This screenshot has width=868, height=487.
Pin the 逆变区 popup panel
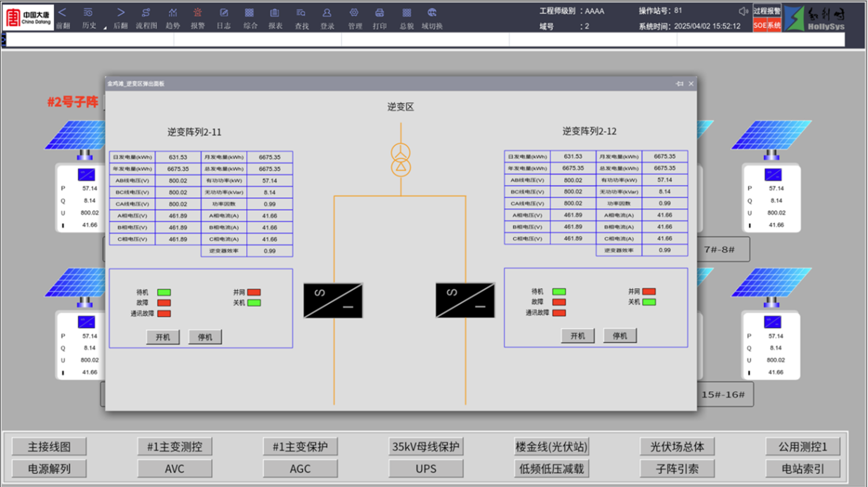679,84
